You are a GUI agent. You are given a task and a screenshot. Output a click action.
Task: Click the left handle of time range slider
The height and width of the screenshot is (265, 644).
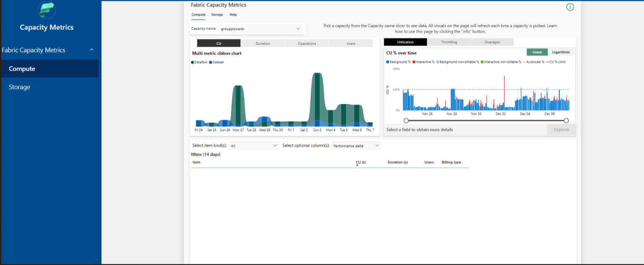pyautogui.click(x=406, y=120)
